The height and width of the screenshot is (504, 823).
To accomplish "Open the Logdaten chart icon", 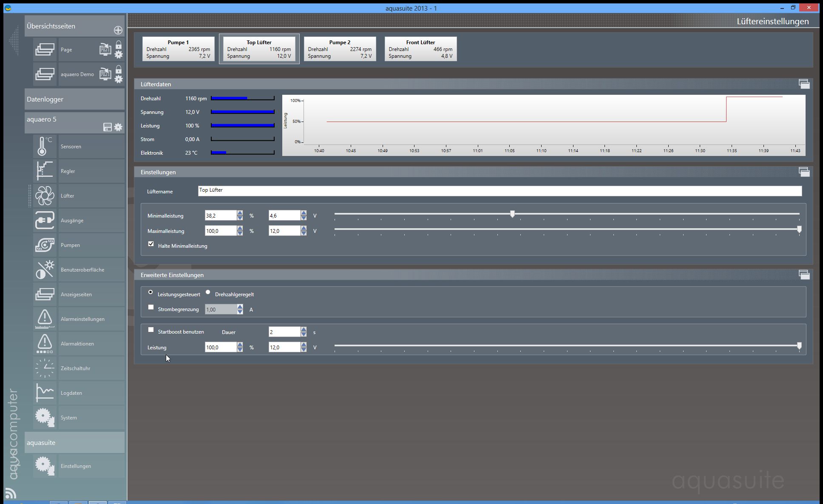I will pos(44,393).
